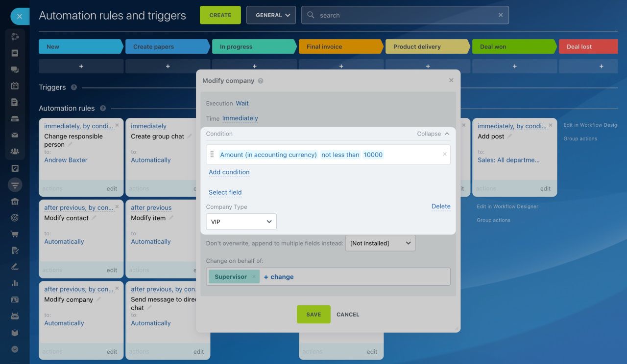Change the 'not less than' operator
627x364 pixels.
[x=340, y=155]
